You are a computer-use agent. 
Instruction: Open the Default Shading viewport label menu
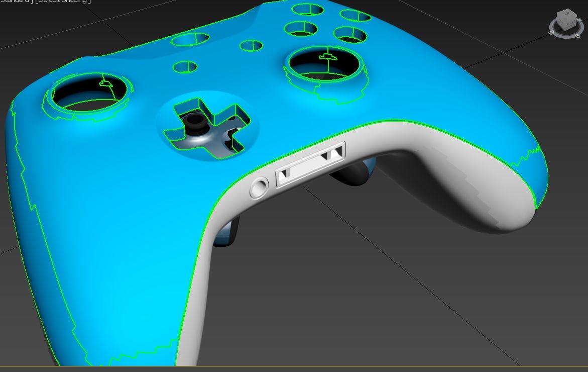coord(63,2)
